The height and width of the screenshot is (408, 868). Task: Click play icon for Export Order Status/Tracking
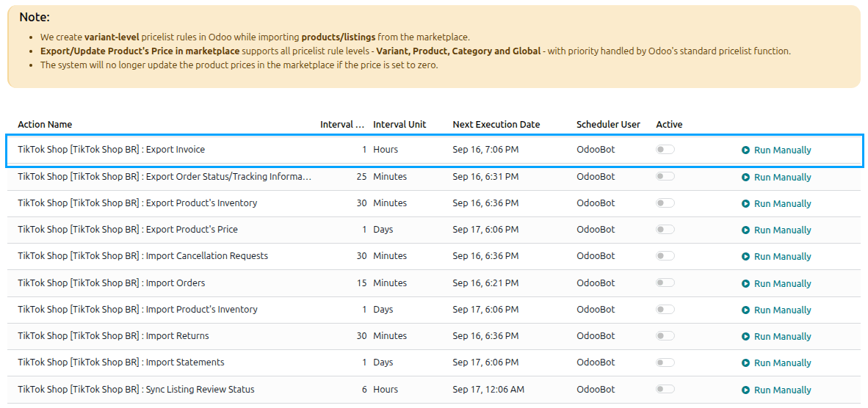745,178
